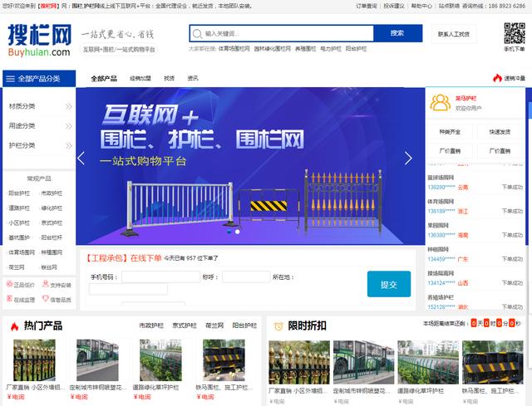Open 铁马围栏 thumbnail in 热门产品
The height and width of the screenshot is (406, 532).
(x=224, y=360)
